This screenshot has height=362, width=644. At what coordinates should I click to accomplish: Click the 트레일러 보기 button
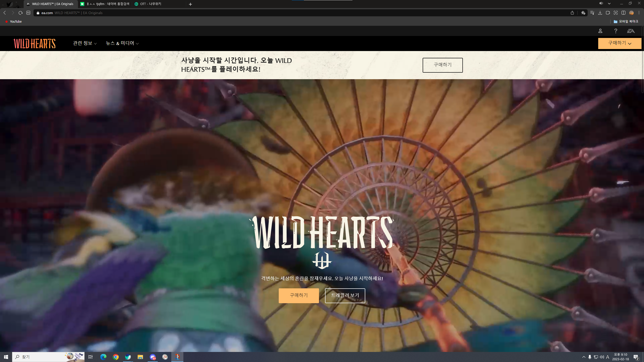pyautogui.click(x=345, y=296)
